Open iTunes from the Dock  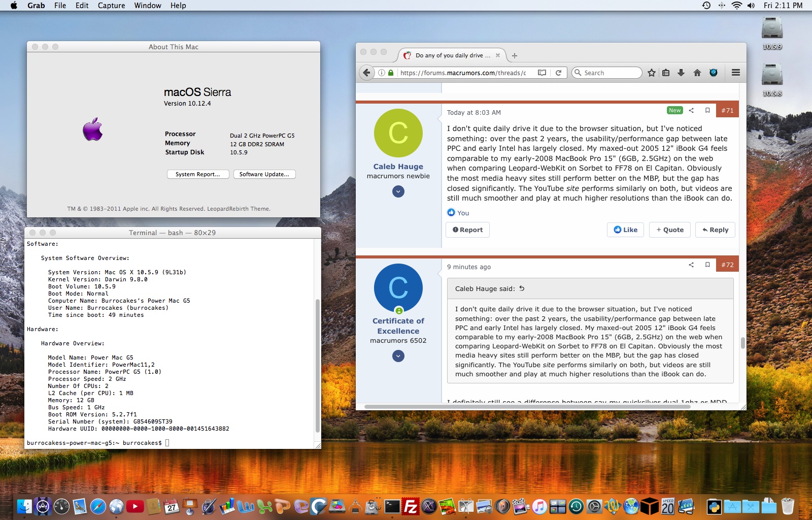[539, 506]
